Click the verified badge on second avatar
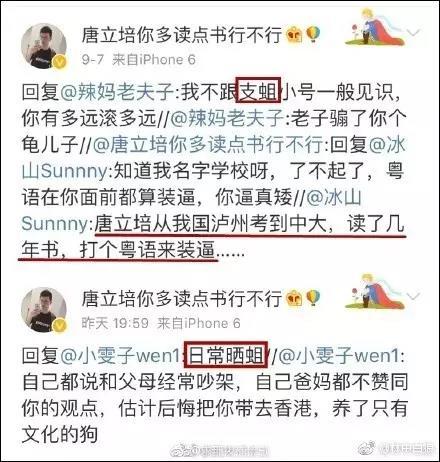This screenshot has width=440, height=462. 59,325
